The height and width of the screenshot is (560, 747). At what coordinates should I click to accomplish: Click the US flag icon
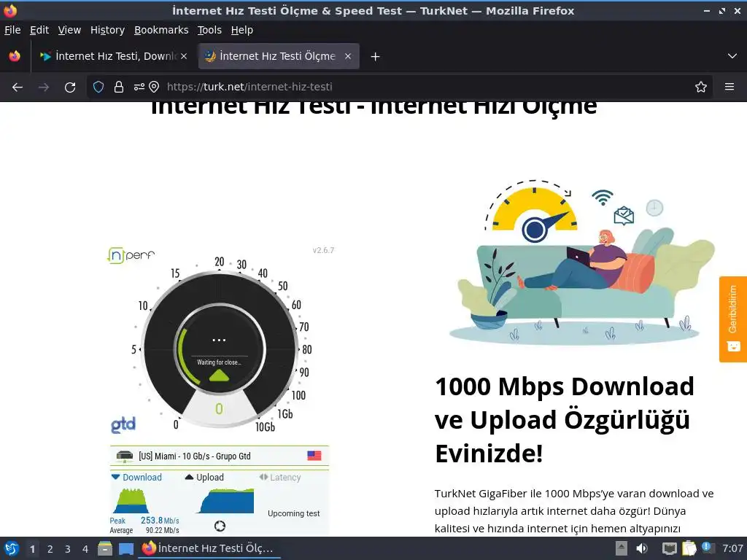pos(314,456)
